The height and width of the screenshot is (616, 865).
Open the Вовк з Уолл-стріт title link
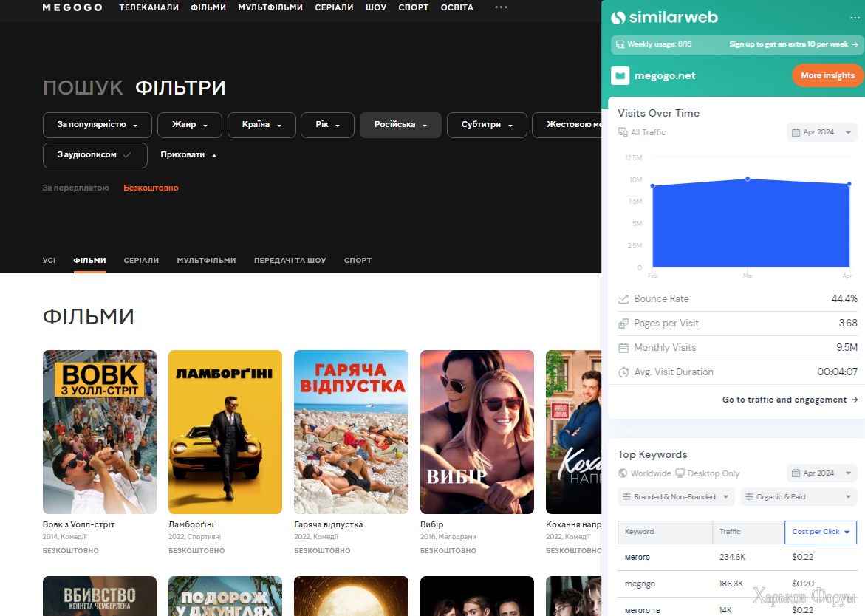click(x=79, y=524)
